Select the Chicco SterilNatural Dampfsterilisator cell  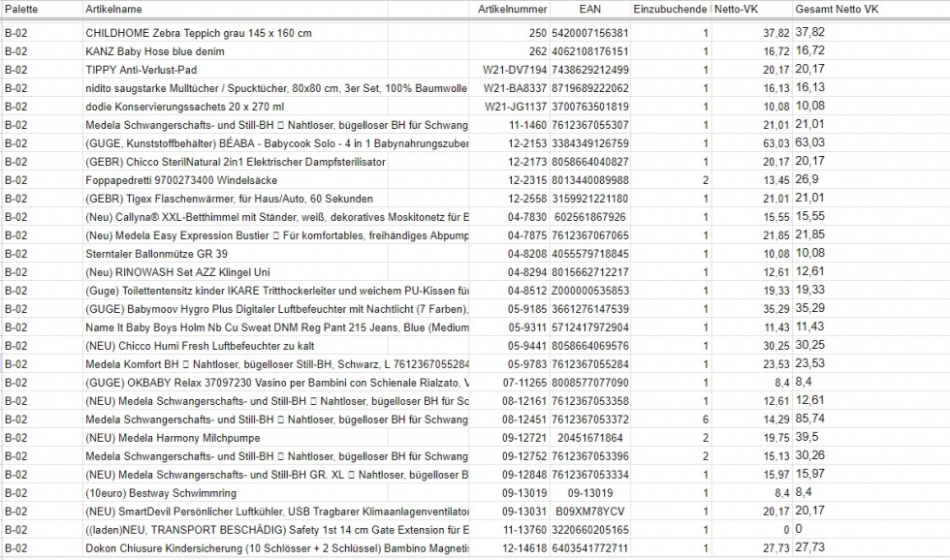pos(236,162)
